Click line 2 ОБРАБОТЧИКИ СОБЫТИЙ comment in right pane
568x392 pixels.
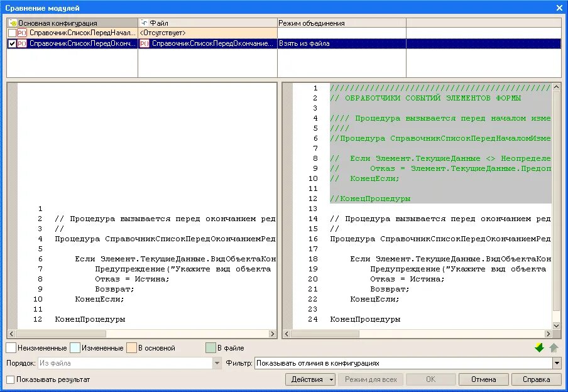tap(425, 98)
